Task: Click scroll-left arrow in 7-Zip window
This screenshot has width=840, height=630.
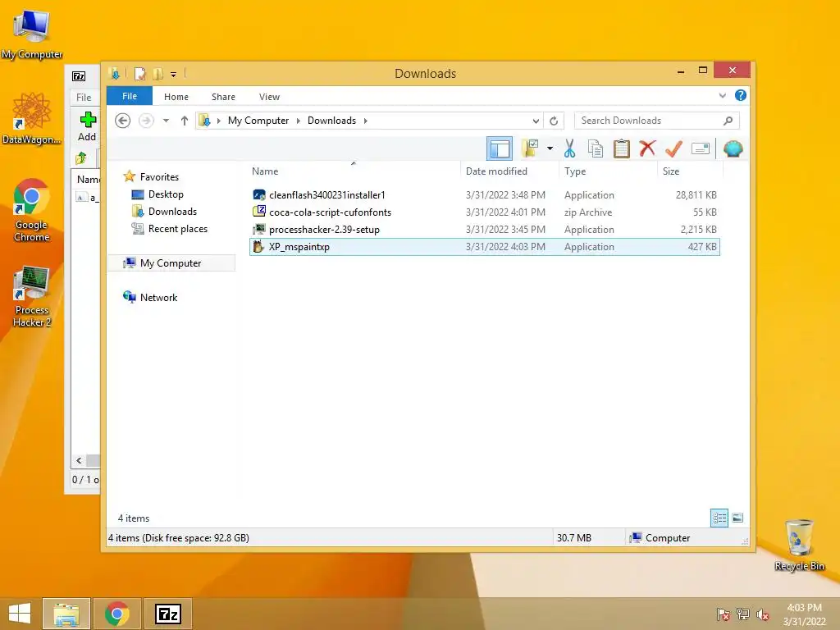Action: 79,461
